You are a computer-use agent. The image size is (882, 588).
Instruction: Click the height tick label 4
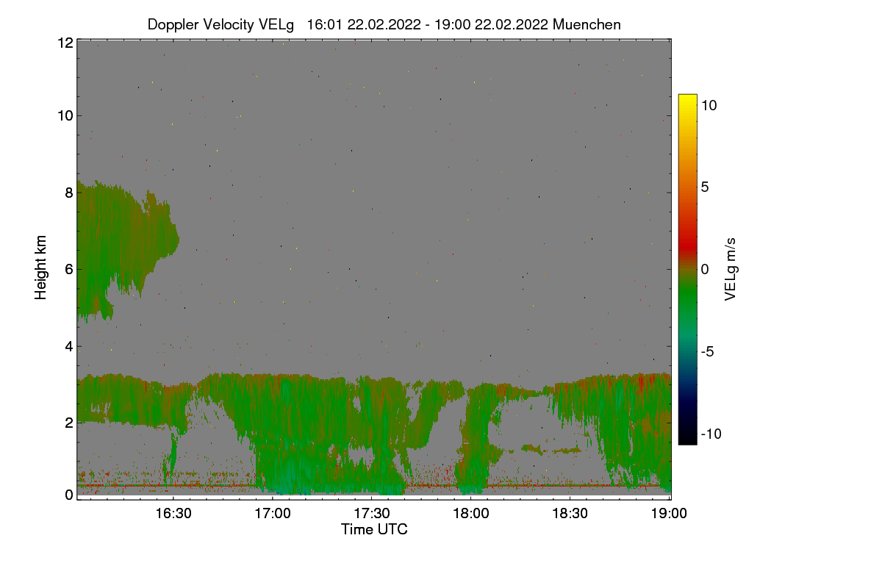point(69,346)
